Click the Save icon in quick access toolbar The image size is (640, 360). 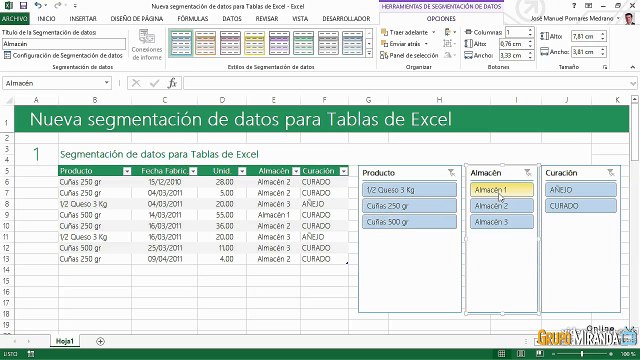(23, 6)
